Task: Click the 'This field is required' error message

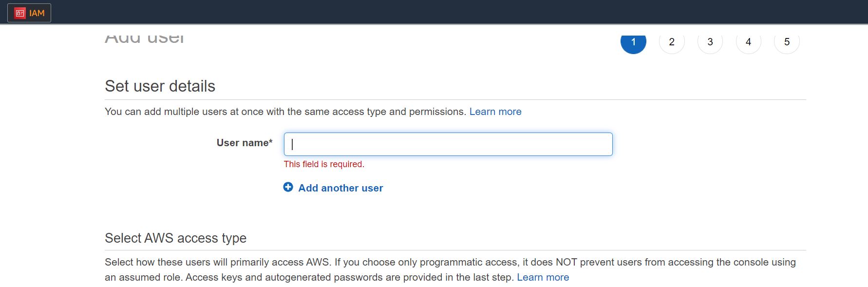Action: pos(324,164)
